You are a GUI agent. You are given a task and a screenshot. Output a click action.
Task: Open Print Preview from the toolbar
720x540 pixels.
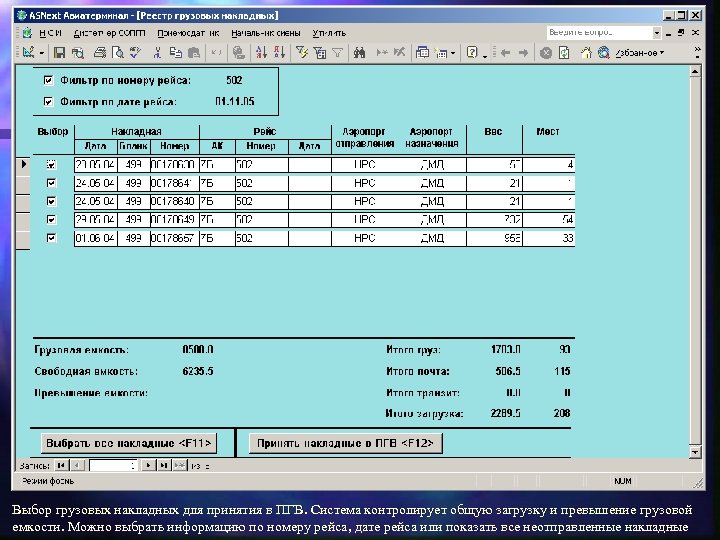tap(118, 53)
